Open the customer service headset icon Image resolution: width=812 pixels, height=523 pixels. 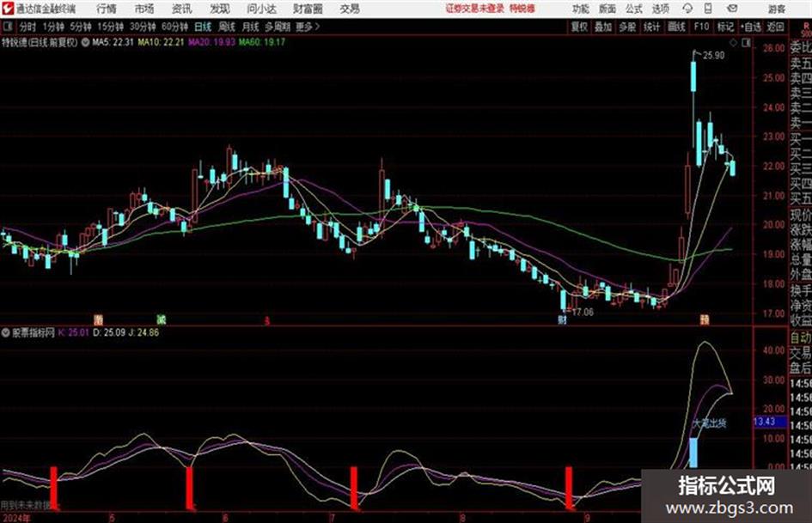pyautogui.click(x=687, y=9)
